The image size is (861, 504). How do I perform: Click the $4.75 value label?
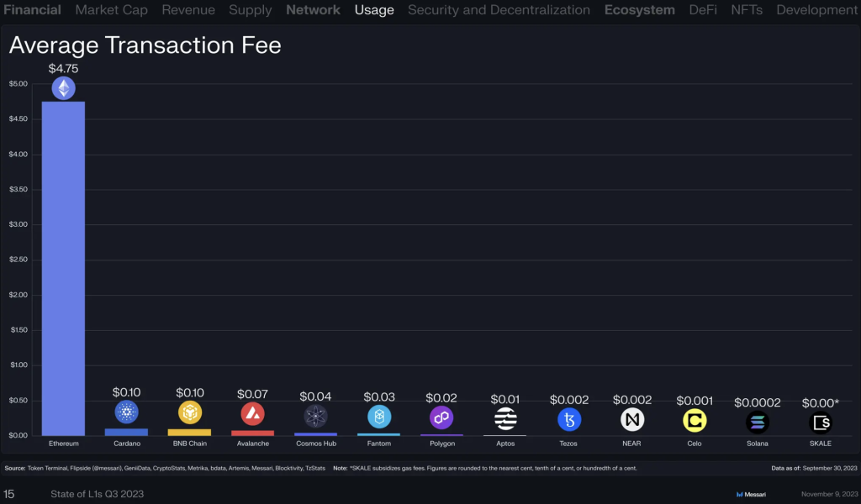coord(63,69)
